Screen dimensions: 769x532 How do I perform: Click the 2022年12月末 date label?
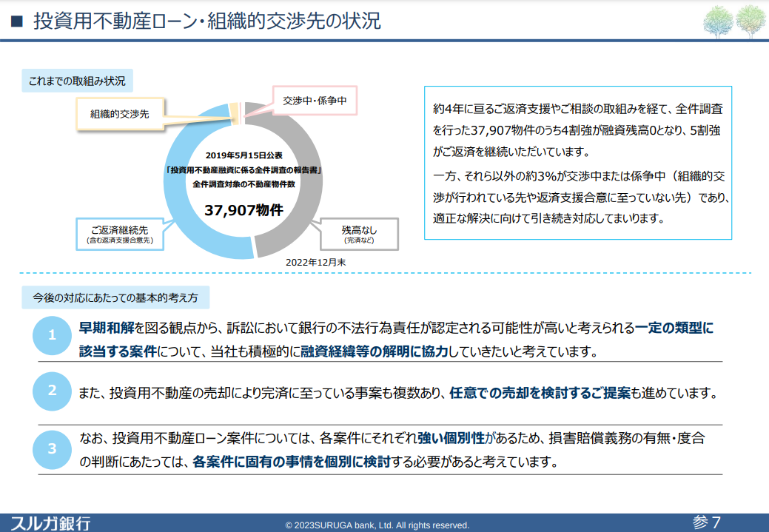click(x=316, y=263)
